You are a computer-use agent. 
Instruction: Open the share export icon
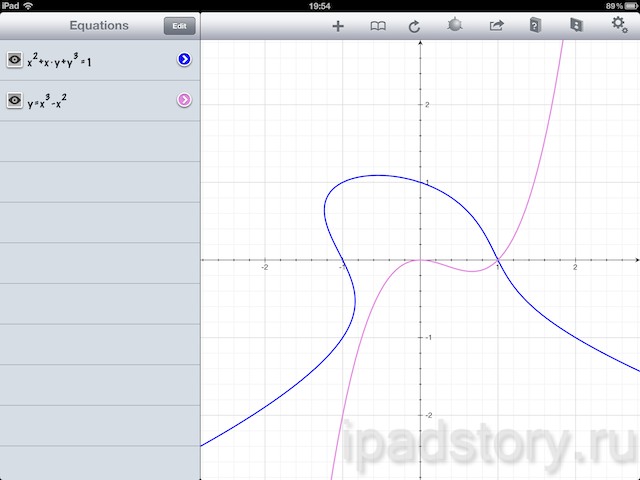coord(496,26)
